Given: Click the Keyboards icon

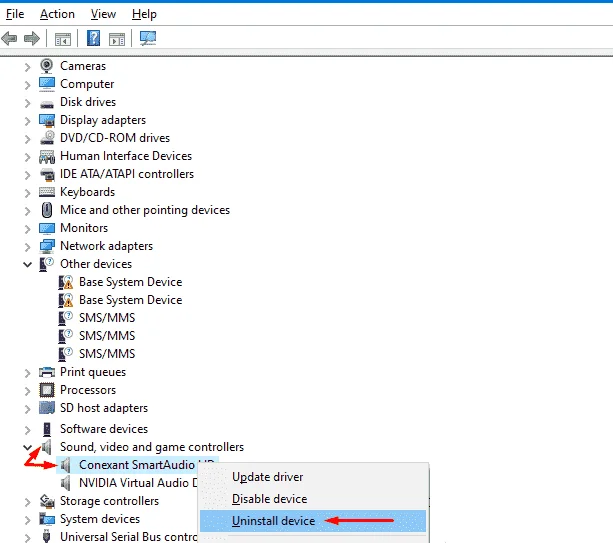Looking at the screenshot, I should (47, 192).
